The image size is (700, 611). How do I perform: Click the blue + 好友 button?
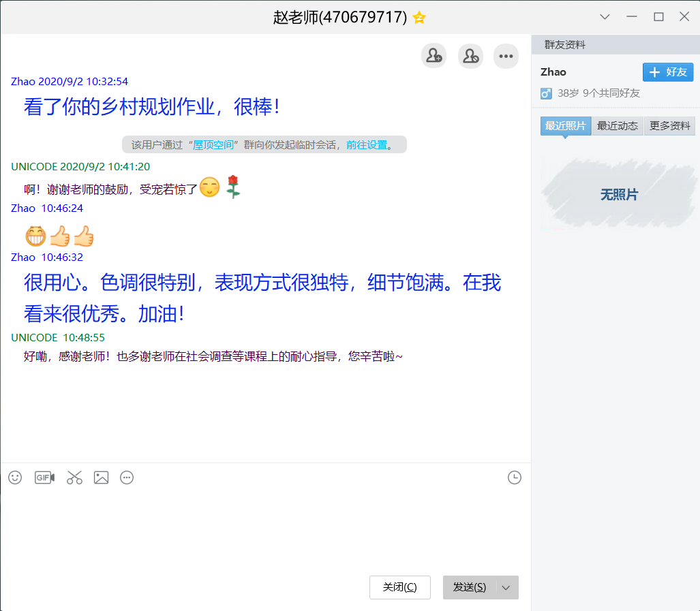[x=667, y=72]
